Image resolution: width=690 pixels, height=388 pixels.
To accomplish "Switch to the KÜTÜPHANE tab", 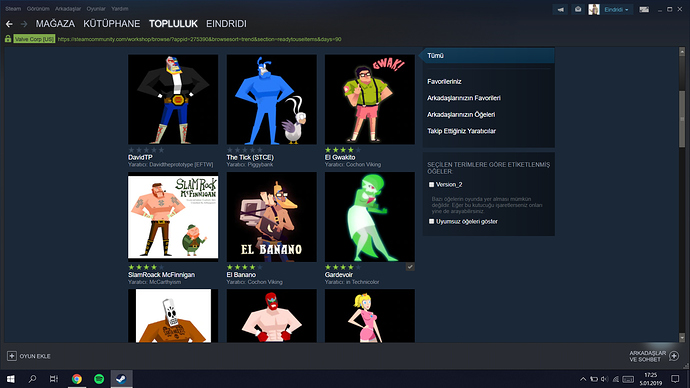I will (x=112, y=24).
